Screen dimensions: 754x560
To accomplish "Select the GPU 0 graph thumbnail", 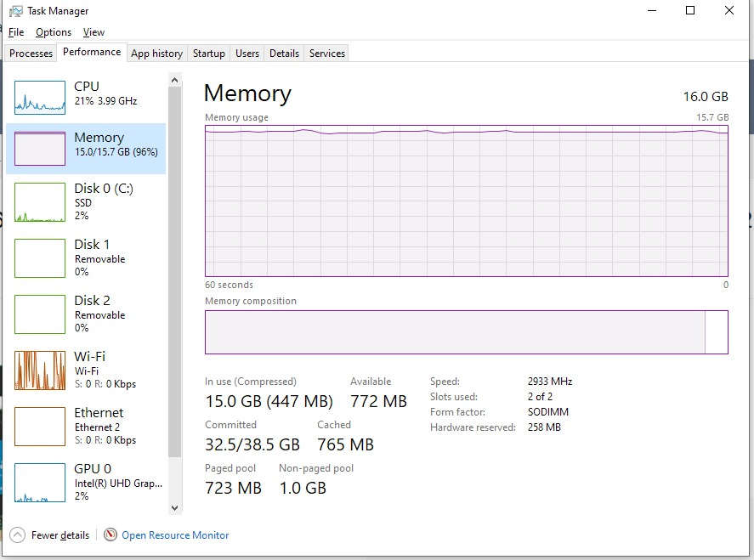I will pyautogui.click(x=40, y=483).
